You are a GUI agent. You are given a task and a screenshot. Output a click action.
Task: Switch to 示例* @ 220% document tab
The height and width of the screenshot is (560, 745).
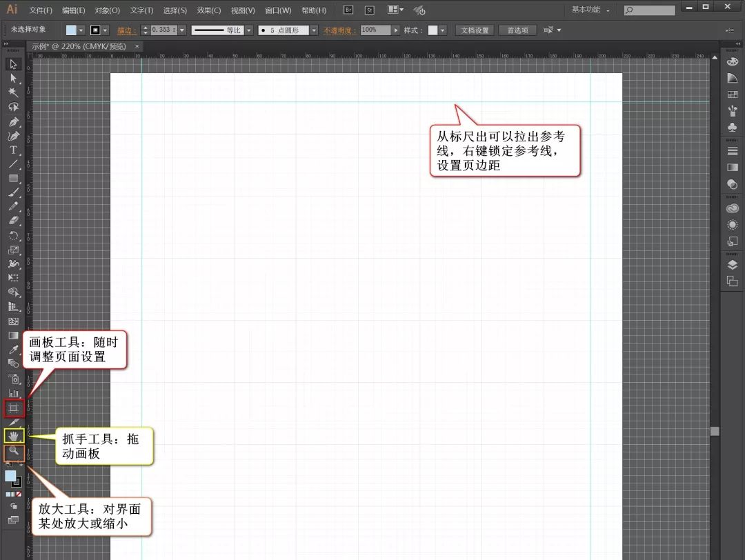click(79, 46)
